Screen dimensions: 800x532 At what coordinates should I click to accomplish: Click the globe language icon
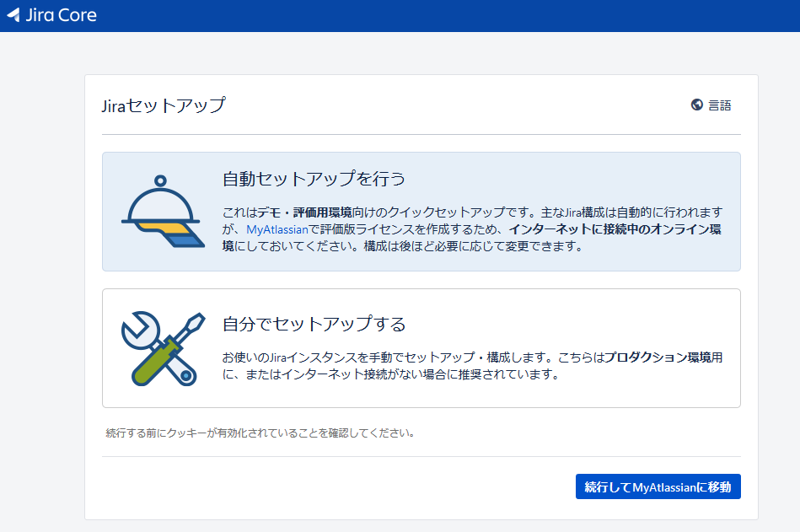click(x=696, y=105)
